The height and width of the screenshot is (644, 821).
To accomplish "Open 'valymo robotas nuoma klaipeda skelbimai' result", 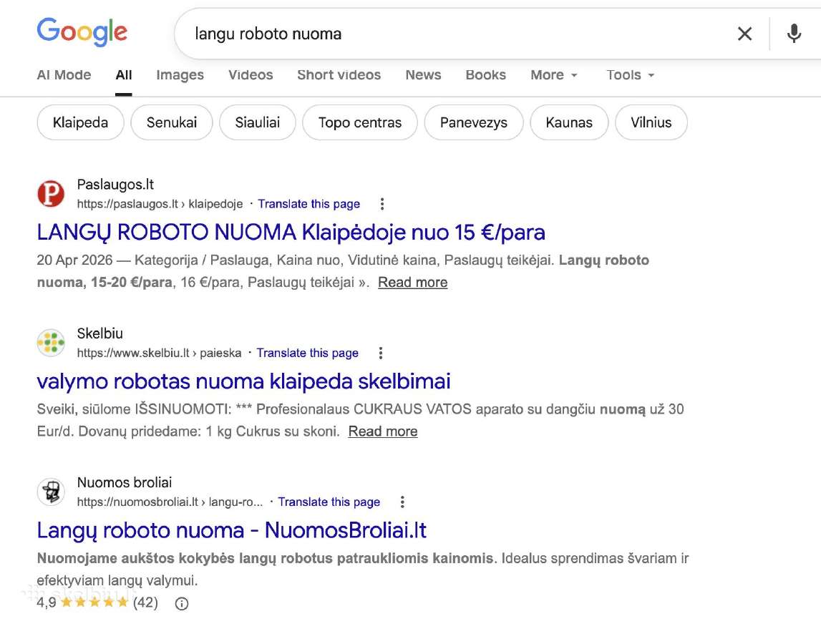I will pyautogui.click(x=243, y=381).
